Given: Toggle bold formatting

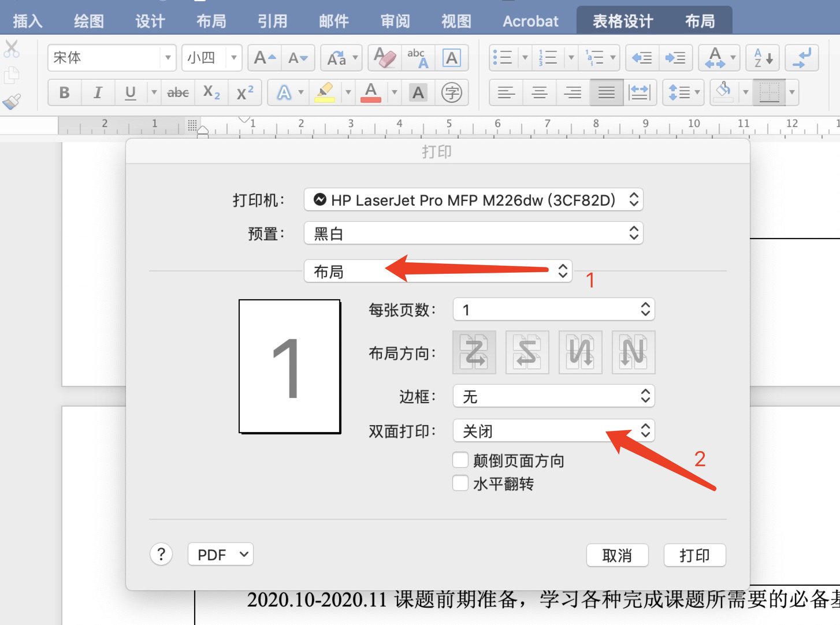Looking at the screenshot, I should pyautogui.click(x=64, y=92).
